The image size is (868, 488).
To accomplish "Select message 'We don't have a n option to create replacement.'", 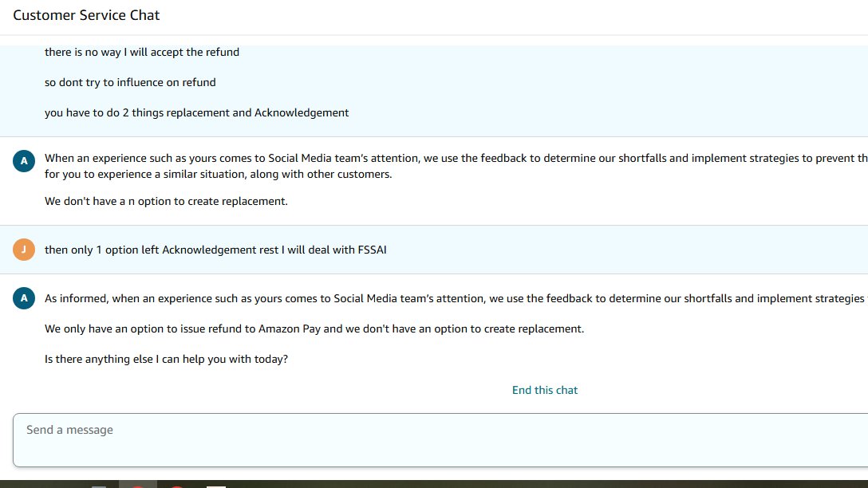I will 166,202.
